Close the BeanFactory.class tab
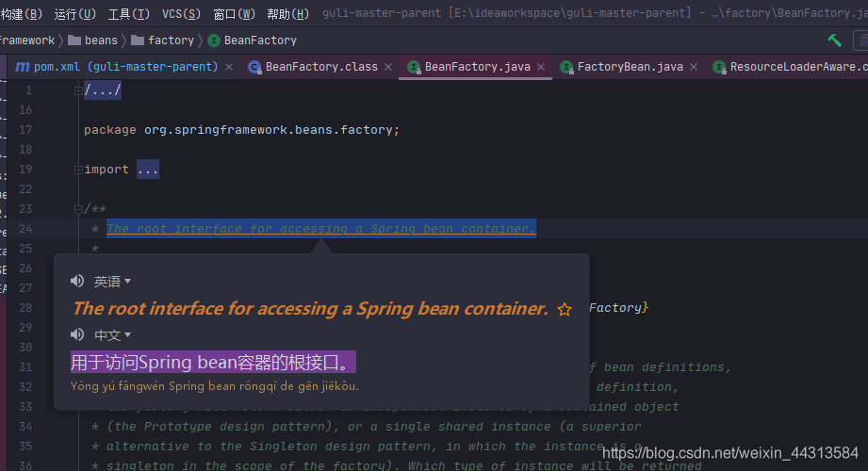868x471 pixels. (x=387, y=67)
